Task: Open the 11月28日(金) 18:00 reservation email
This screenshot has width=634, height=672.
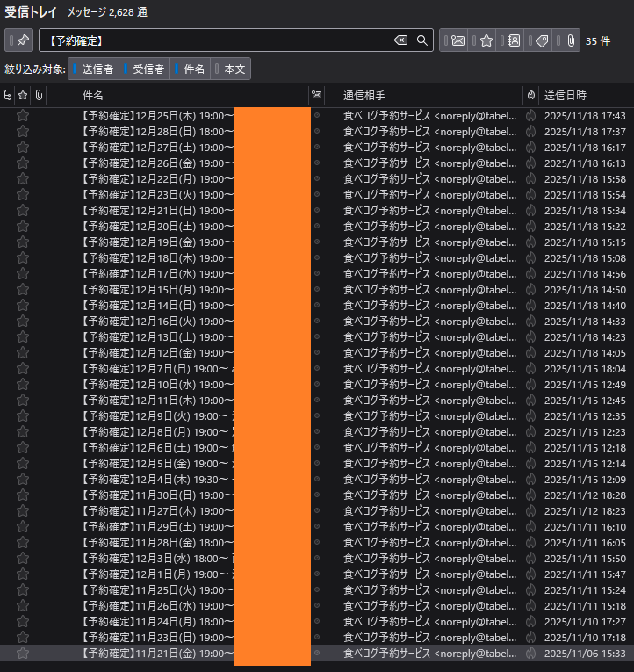Action: pos(158,543)
